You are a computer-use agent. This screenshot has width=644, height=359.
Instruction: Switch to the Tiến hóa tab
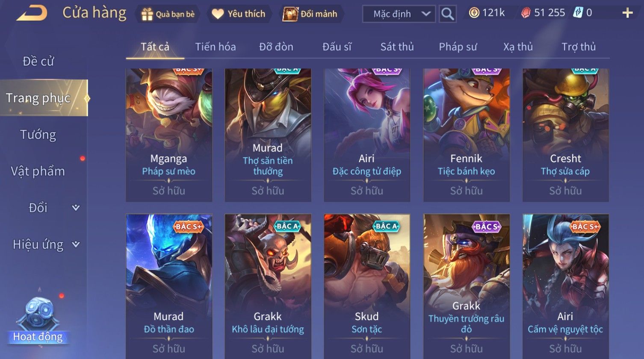coord(216,47)
